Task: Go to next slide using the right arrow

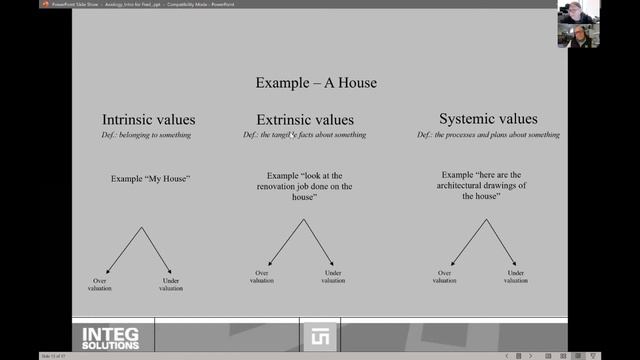Action: point(531,356)
